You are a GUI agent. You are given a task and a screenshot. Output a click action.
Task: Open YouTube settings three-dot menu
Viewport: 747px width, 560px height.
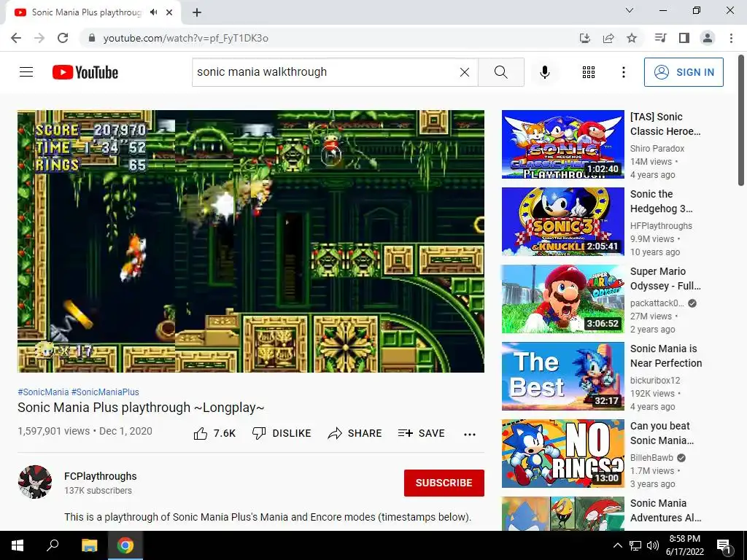[624, 72]
